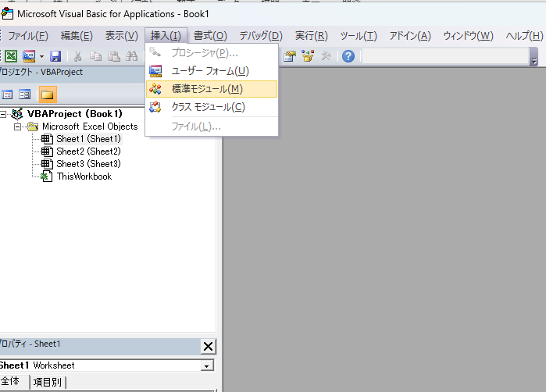
Task: Open 実行(R) menu
Action: point(312,35)
